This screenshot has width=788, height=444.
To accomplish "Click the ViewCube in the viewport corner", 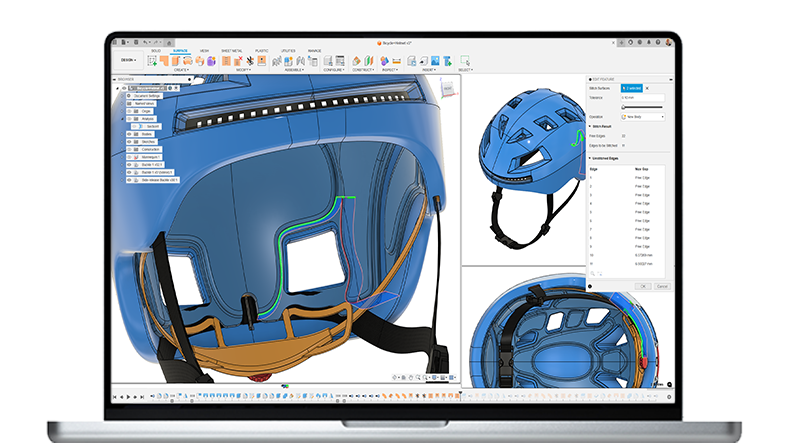I will point(447,91).
